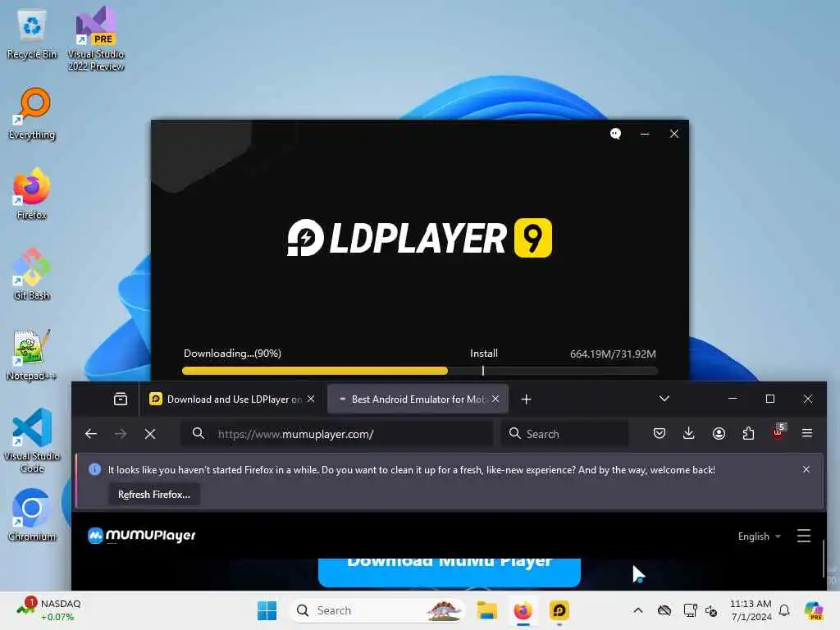Open the Windows Start menu
The width and height of the screenshot is (840, 630).
tap(267, 610)
